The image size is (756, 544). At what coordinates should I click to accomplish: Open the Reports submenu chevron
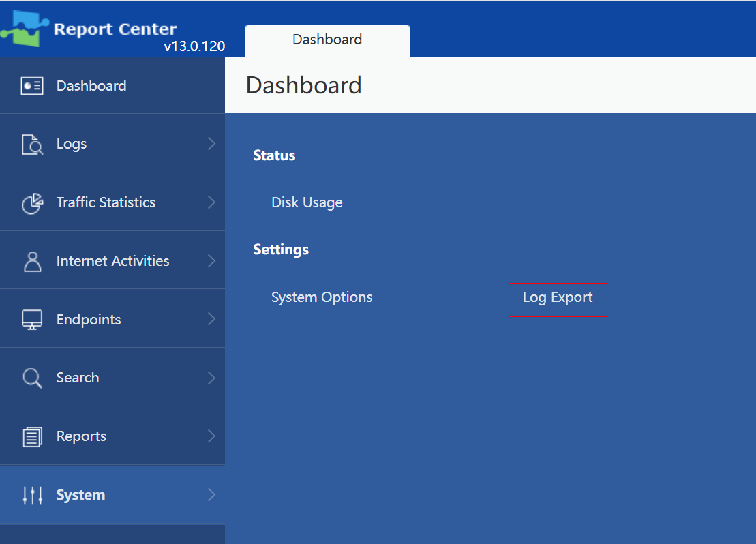(211, 436)
